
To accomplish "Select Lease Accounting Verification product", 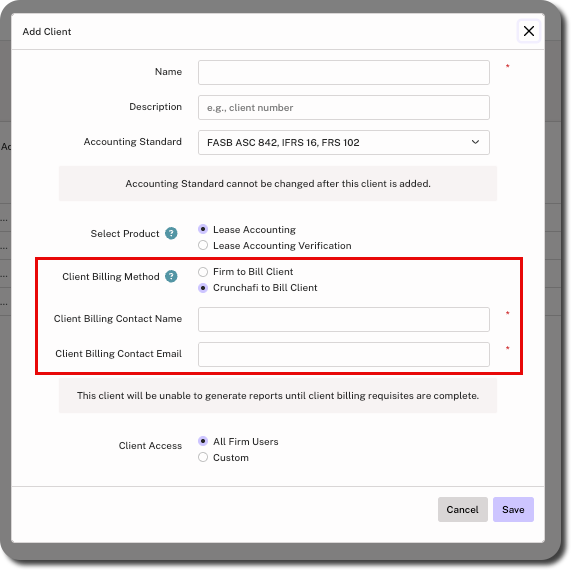I will pyautogui.click(x=203, y=245).
